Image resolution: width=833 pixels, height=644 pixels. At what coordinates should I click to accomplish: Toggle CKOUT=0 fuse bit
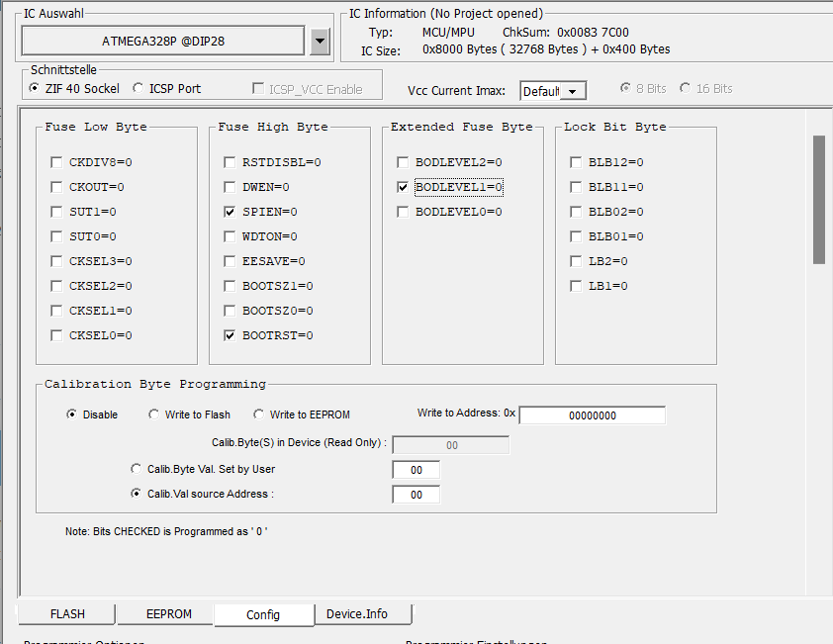click(56, 187)
